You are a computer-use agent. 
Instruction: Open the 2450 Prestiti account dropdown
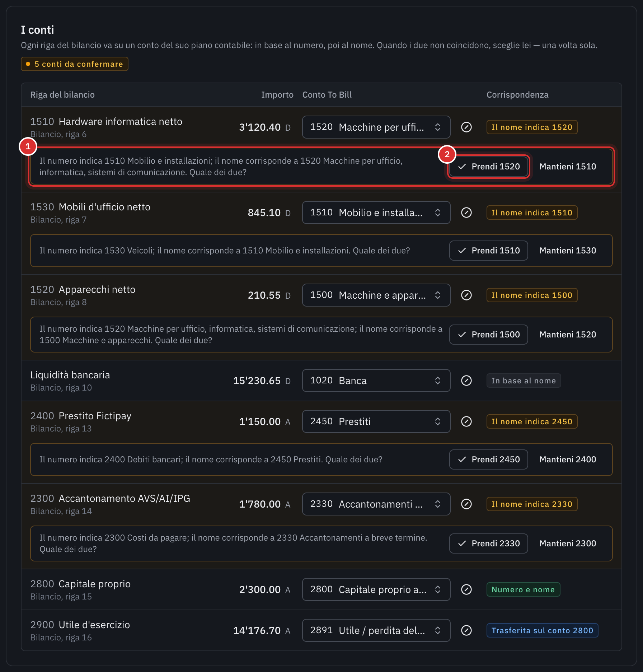tap(376, 421)
